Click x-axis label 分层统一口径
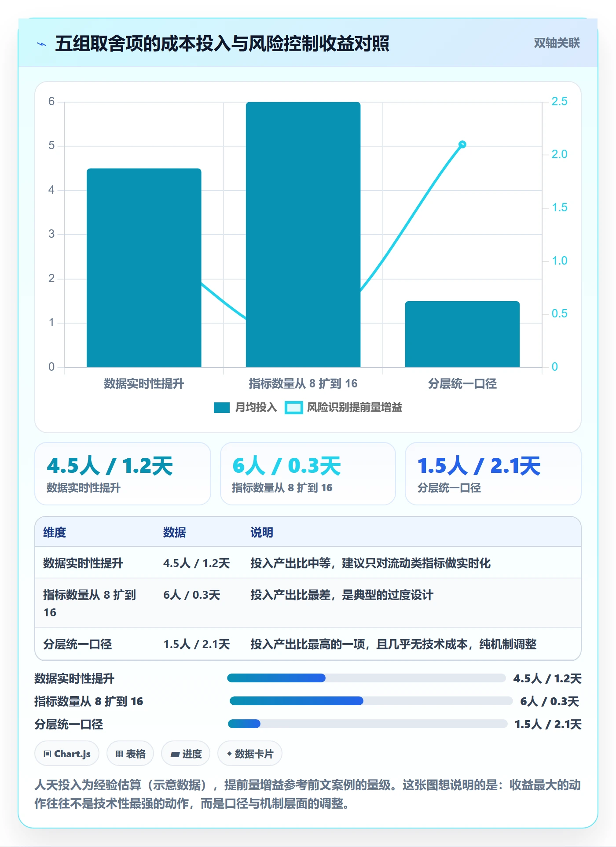This screenshot has height=847, width=616. [462, 384]
